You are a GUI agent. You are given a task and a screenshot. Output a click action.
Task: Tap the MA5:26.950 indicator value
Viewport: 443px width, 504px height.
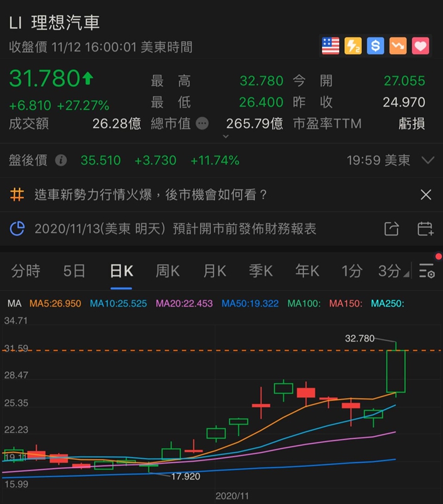coord(55,303)
